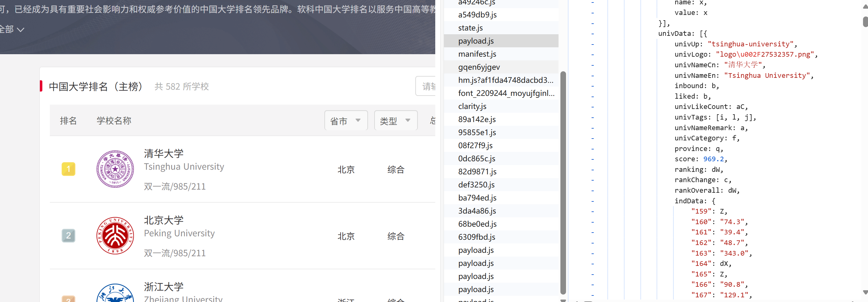The width and height of the screenshot is (868, 302).
Task: Click the province: q code line
Action: 699,148
